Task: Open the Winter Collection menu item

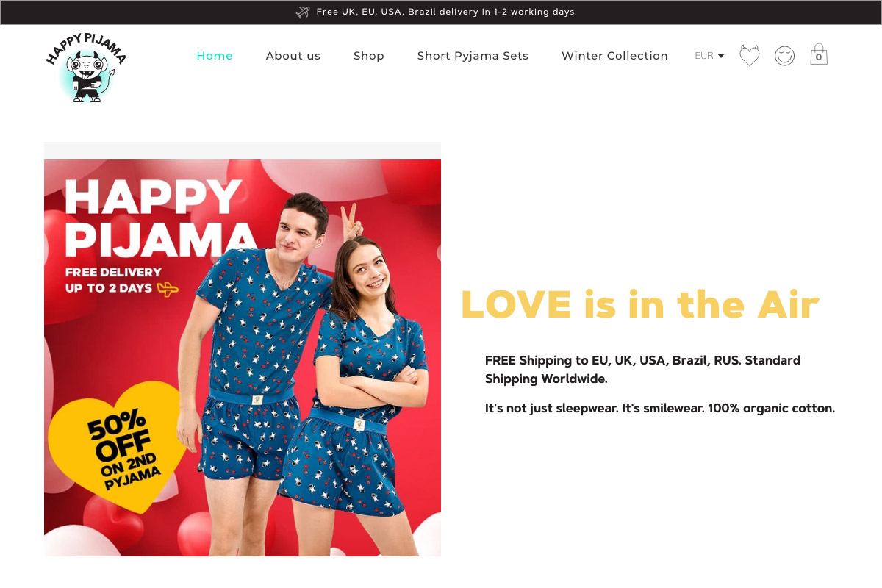Action: [614, 56]
